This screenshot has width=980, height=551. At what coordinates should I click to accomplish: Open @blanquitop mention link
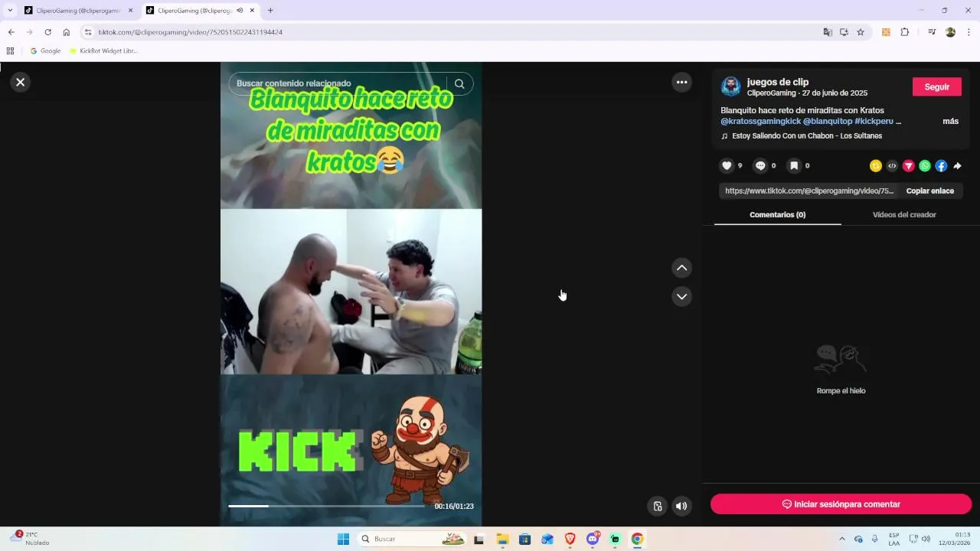828,121
